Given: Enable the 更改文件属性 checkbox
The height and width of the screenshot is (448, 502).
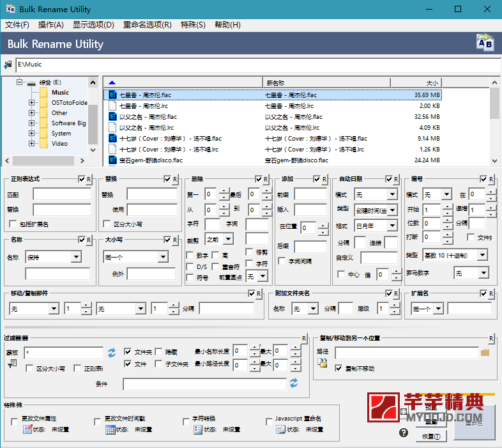Looking at the screenshot, I should click(14, 422).
